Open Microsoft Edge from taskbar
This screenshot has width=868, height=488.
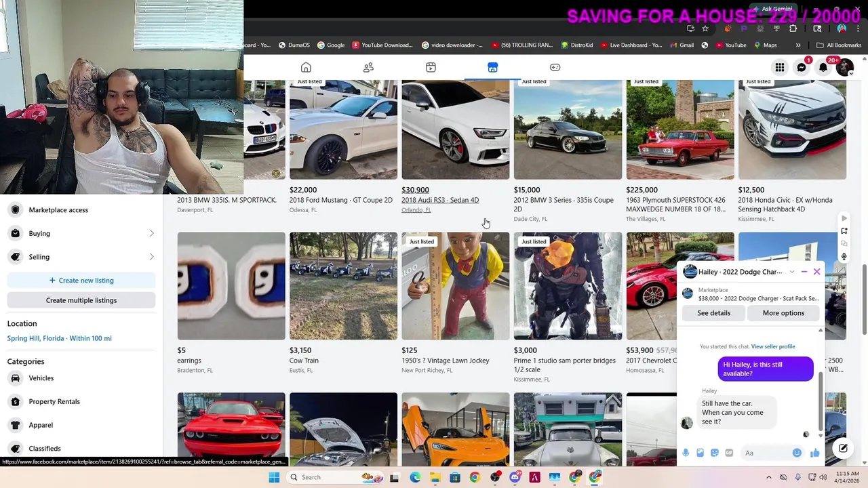415,477
